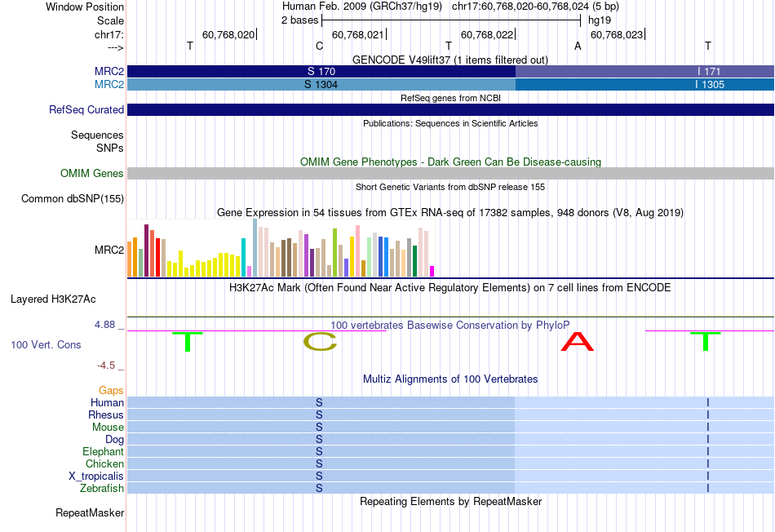Click the I 1305 codon block
Image resolution: width=775 pixels, height=532 pixels.
pyautogui.click(x=644, y=85)
